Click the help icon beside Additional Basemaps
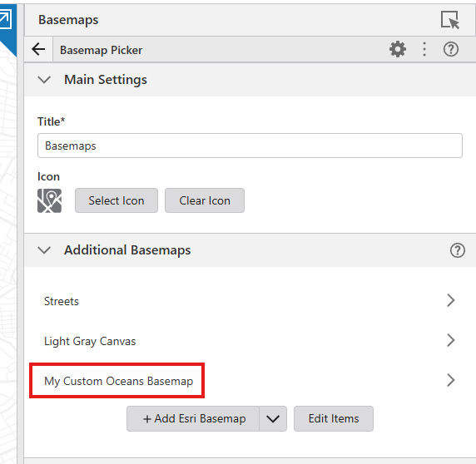The image size is (476, 464). (457, 250)
